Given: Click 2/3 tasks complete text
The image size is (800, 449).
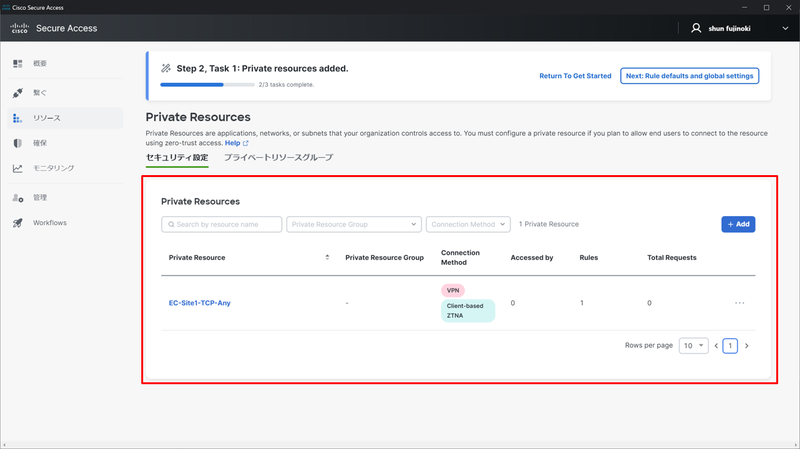Looking at the screenshot, I should tap(286, 85).
